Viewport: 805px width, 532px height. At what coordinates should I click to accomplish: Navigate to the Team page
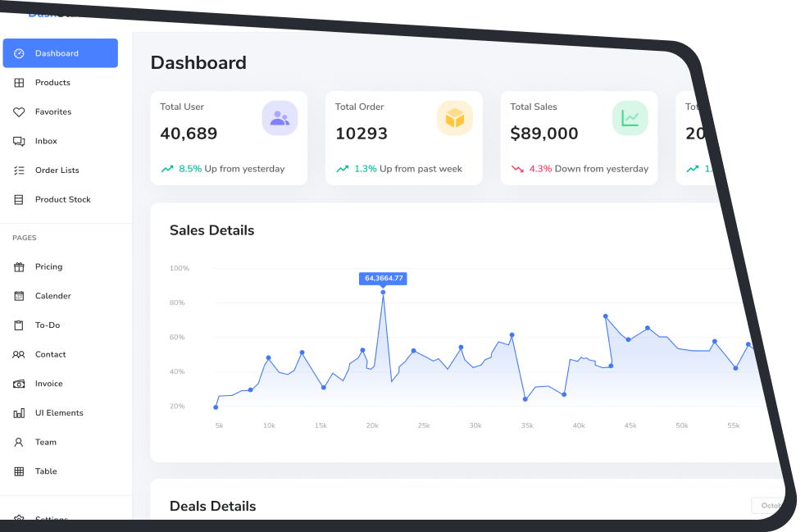click(45, 443)
